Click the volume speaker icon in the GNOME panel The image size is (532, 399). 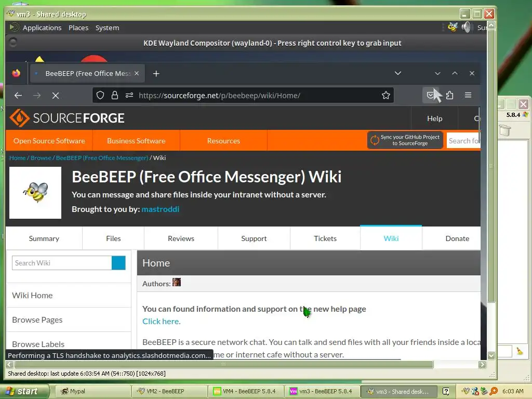coord(467,27)
